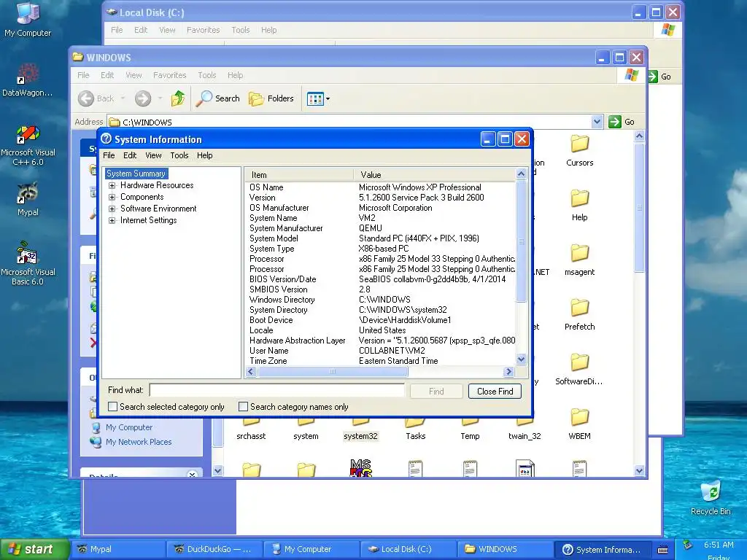
Task: Click the on-screen keyboard tray icon
Action: [x=662, y=550]
